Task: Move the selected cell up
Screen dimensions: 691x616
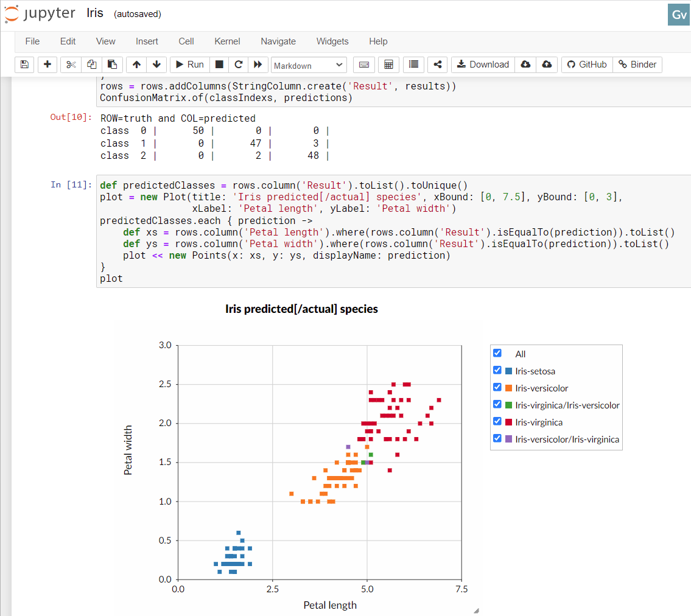Action: tap(136, 65)
